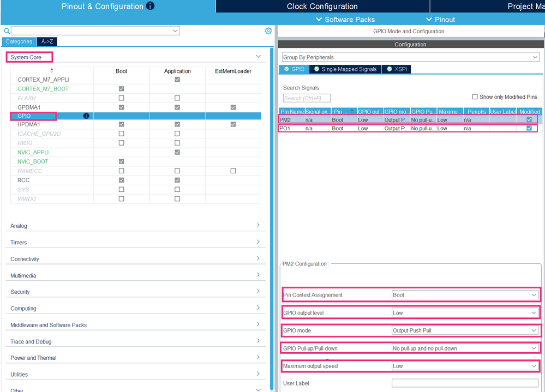Click the green check icon on XSPI tab
The width and height of the screenshot is (545, 392).
coord(390,69)
